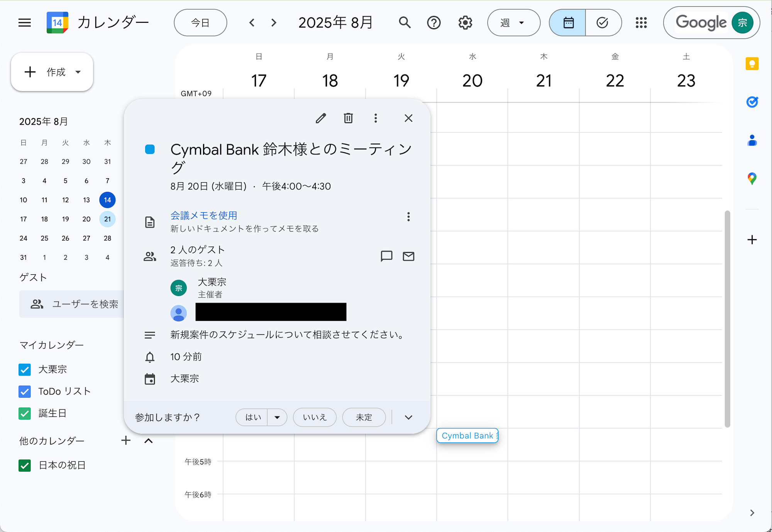Select day 18 in week header
Viewport: 772px width, 532px height.
pos(330,81)
